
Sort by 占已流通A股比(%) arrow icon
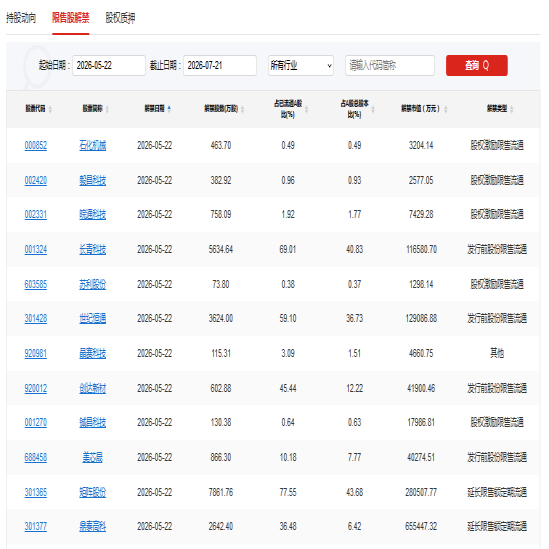[306, 109]
